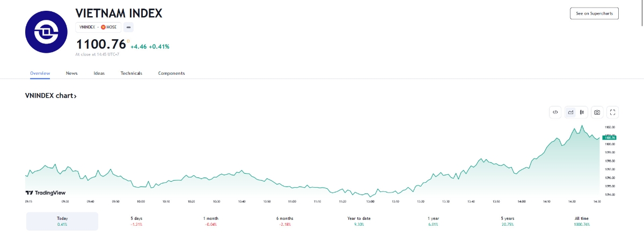Show the 6 months range
This screenshot has width=644, height=243.
pyautogui.click(x=284, y=221)
